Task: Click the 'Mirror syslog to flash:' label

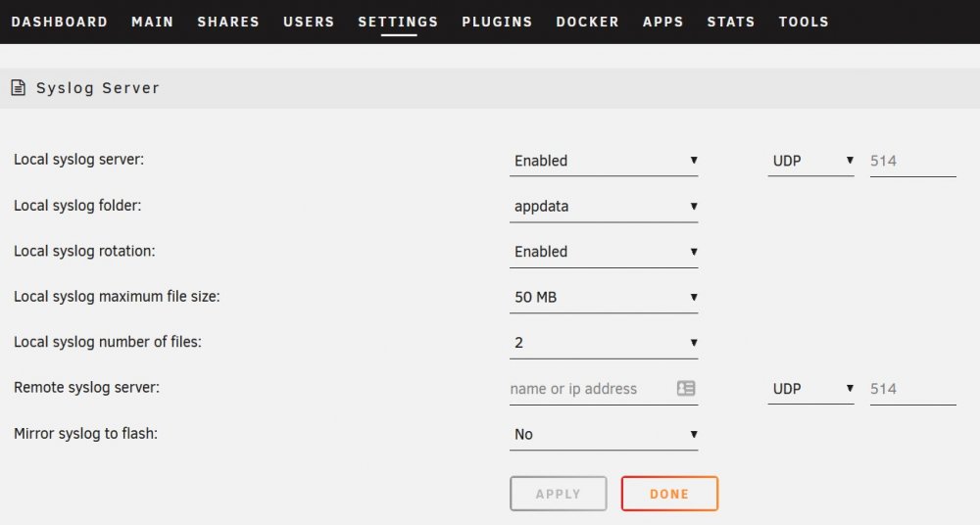Action: (x=85, y=434)
